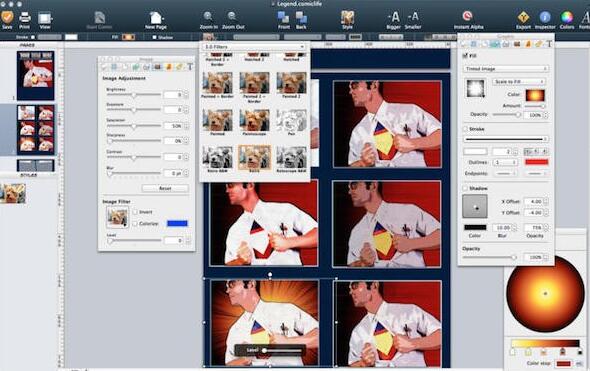The height and width of the screenshot is (371, 590).
Task: Click the orange gradient fill Color swatch
Action: 535,95
